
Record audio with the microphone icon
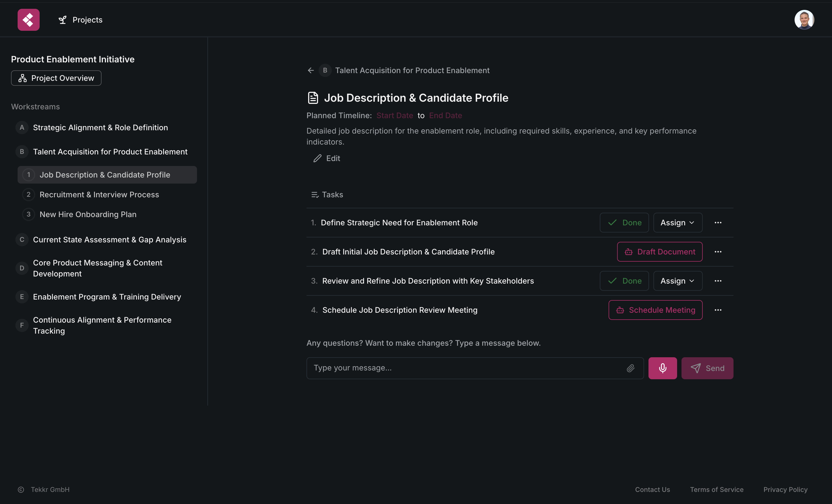tap(663, 368)
